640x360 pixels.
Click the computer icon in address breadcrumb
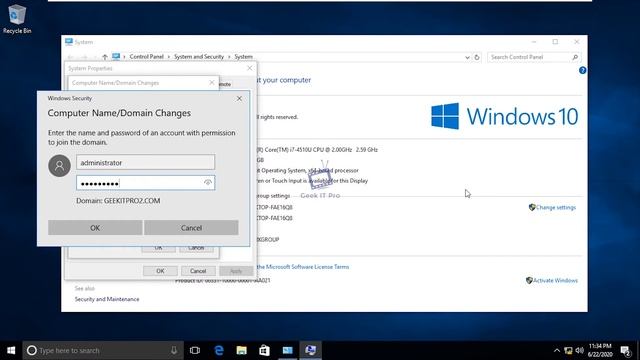[x=116, y=56]
